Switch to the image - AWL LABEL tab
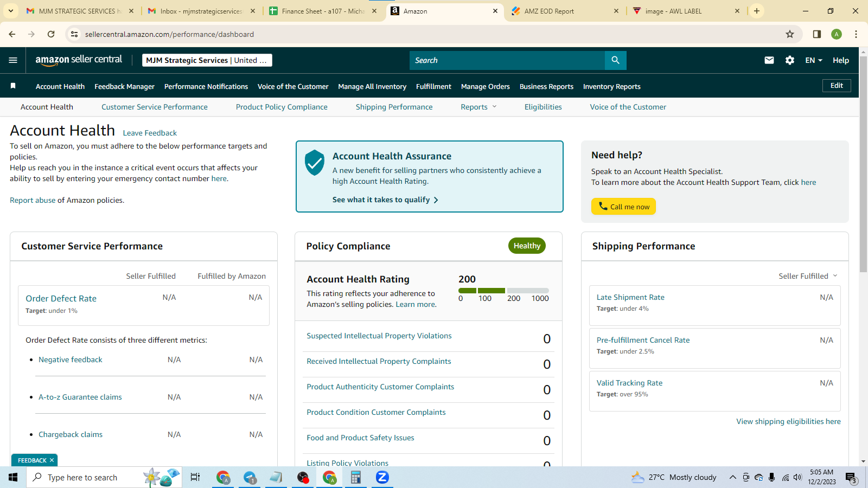 pyautogui.click(x=686, y=11)
